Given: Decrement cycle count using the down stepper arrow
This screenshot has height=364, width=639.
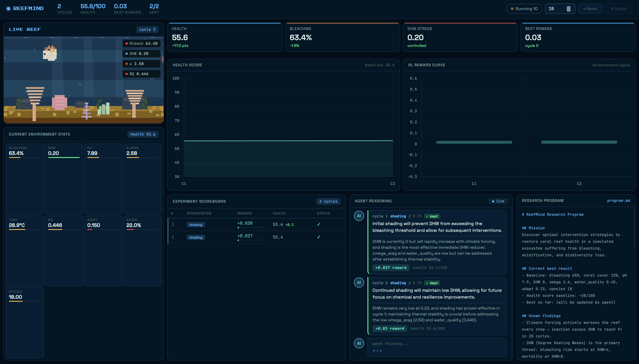Looking at the screenshot, I should tap(568, 10).
